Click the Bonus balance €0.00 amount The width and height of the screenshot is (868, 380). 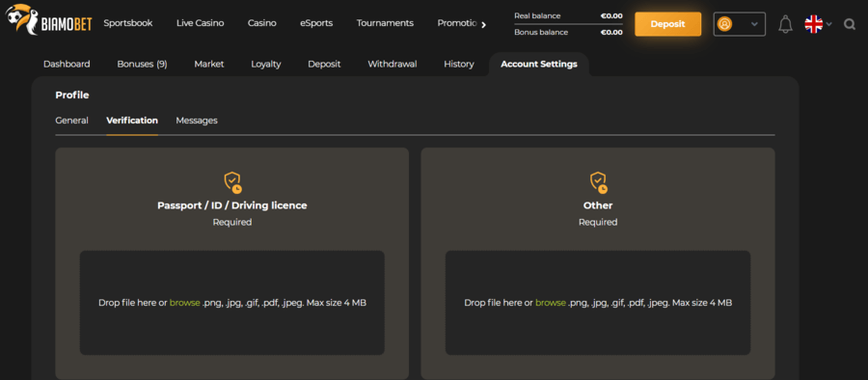tap(611, 32)
